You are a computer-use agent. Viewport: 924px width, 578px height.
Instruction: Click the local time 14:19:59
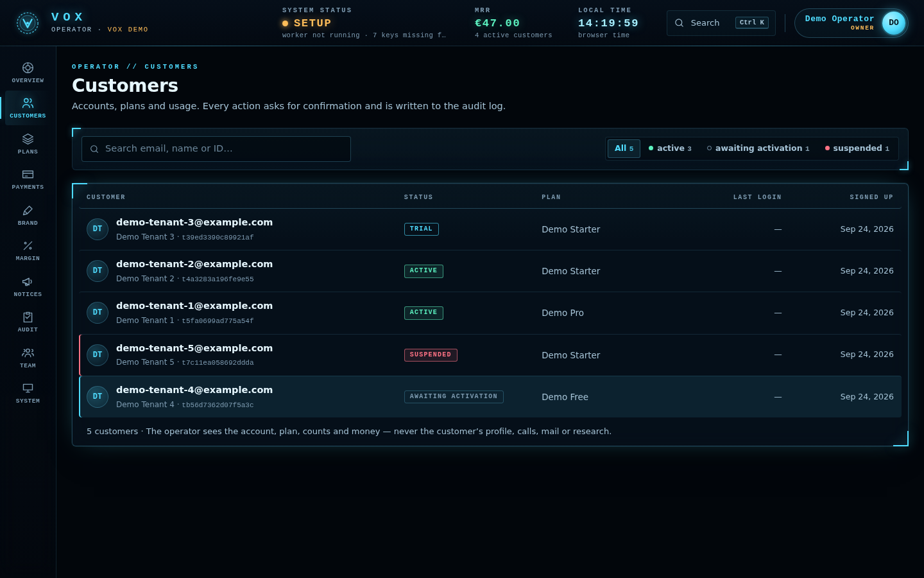pyautogui.click(x=608, y=23)
